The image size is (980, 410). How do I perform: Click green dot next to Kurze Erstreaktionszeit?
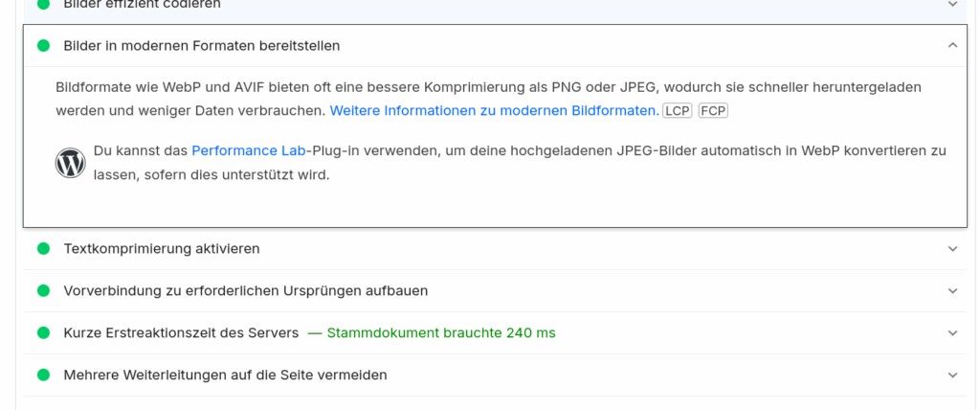[43, 333]
